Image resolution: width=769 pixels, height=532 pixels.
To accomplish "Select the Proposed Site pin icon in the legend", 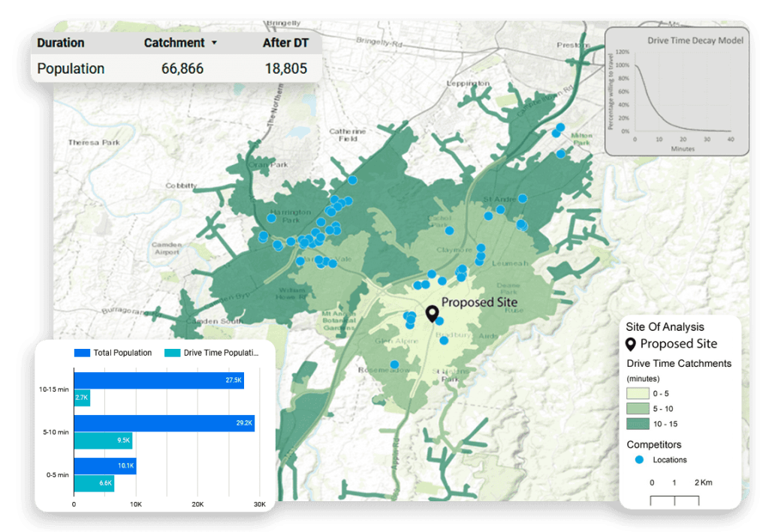I will click(x=632, y=344).
